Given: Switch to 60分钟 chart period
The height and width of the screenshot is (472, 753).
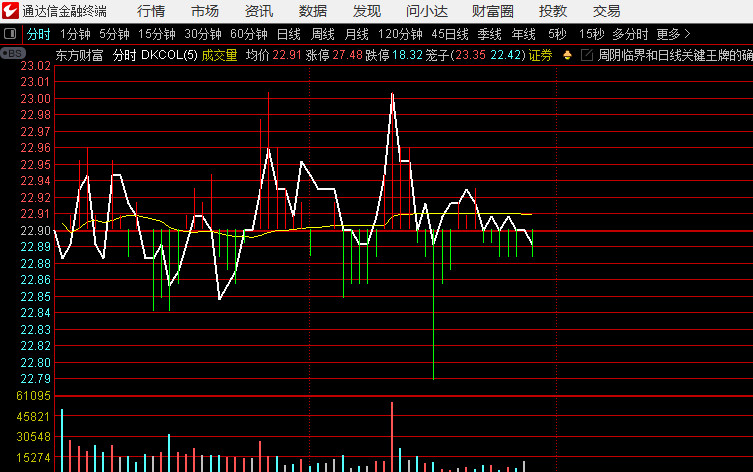Looking at the screenshot, I should click(x=249, y=35).
